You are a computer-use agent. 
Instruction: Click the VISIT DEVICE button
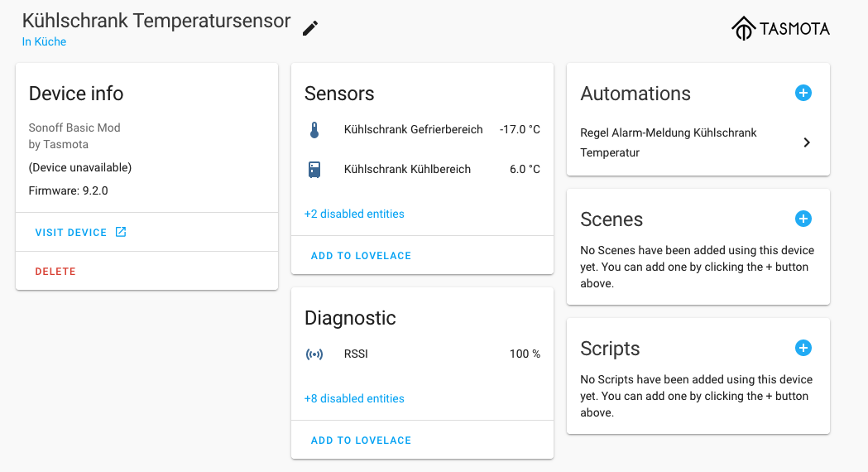[81, 232]
